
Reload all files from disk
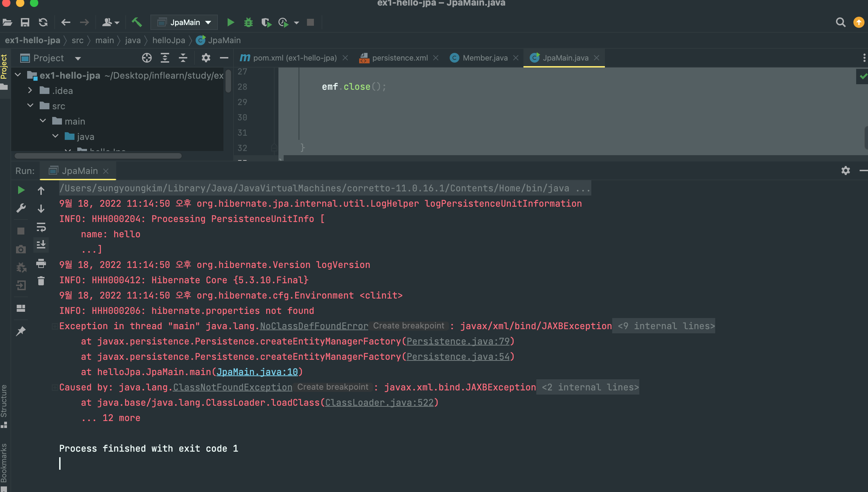click(43, 23)
